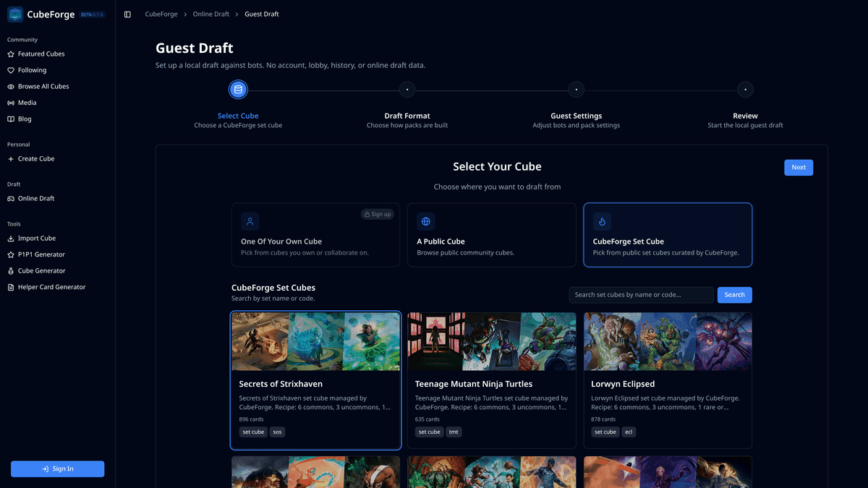Click the Next button

(799, 168)
